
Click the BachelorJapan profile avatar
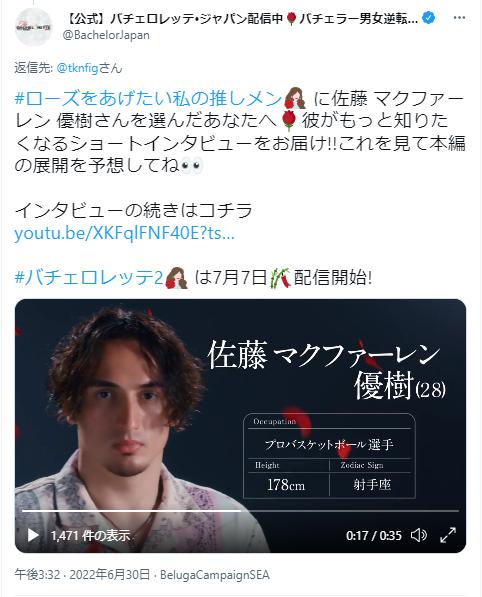[x=33, y=27]
